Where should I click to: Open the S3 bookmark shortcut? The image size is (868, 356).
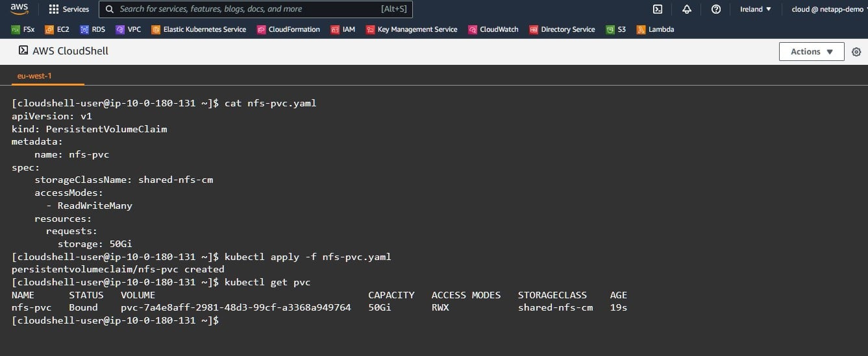[615, 29]
